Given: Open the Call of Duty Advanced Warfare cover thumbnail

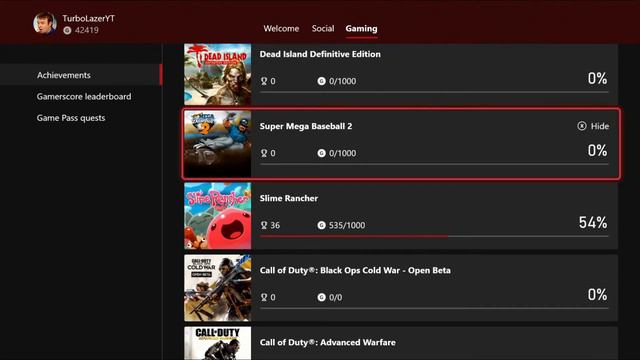Looking at the screenshot, I should coord(218,343).
